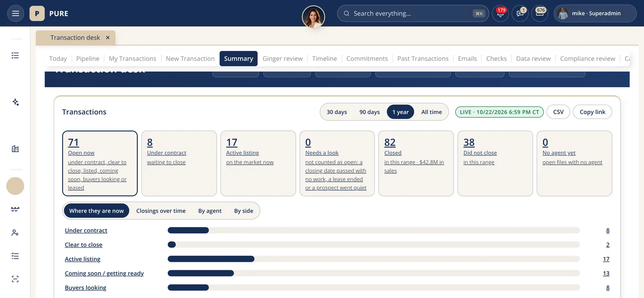644x298 pixels.
Task: Open the Compliance review tab
Action: [588, 59]
